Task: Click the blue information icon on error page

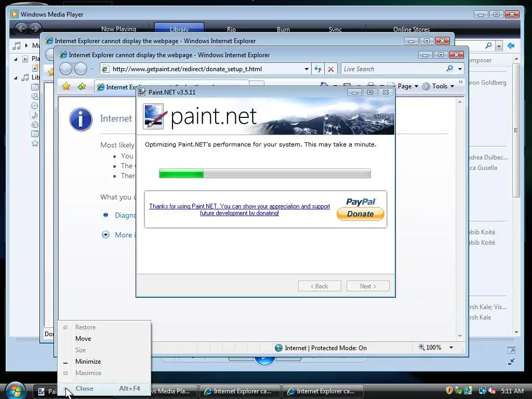Action: (81, 119)
